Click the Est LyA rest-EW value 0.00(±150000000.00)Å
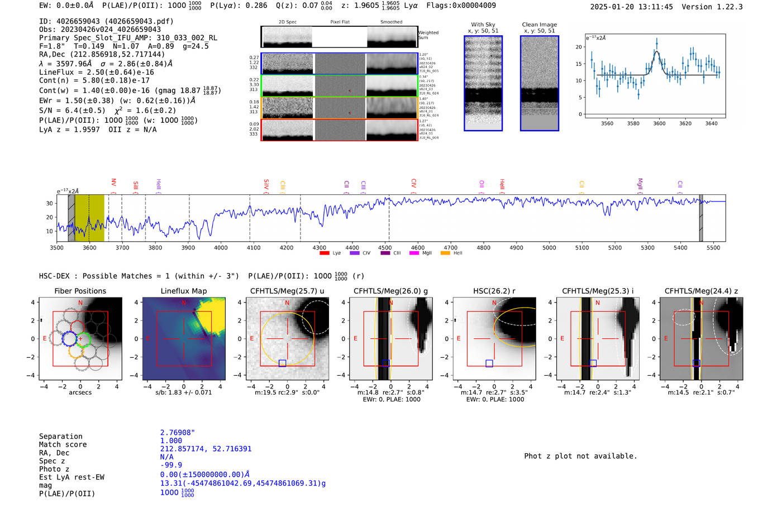 205,475
